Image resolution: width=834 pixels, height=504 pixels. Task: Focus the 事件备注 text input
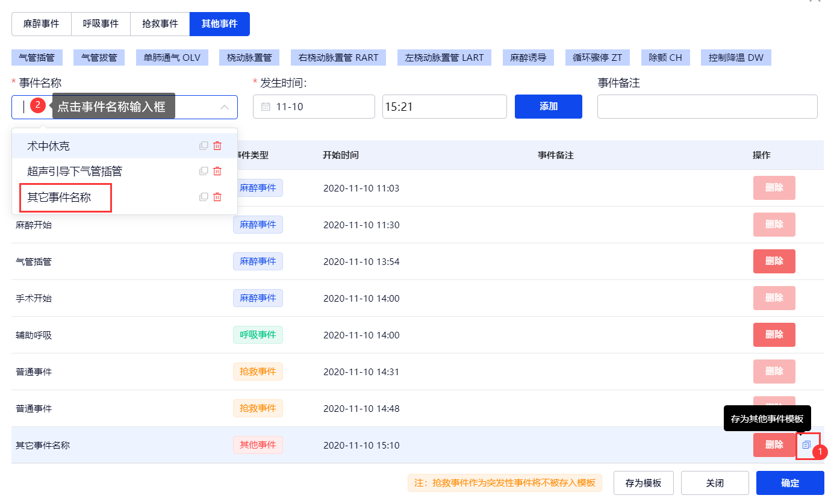click(x=708, y=107)
